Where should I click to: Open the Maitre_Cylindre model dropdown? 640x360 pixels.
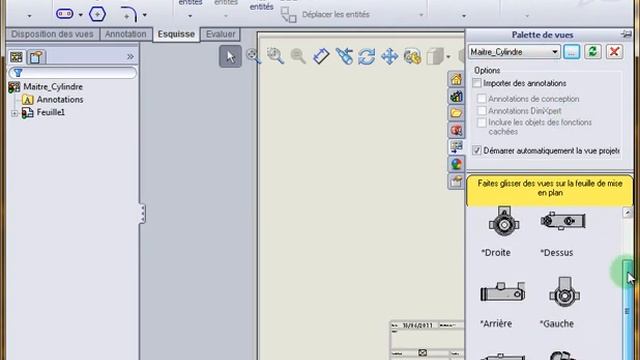click(x=513, y=52)
